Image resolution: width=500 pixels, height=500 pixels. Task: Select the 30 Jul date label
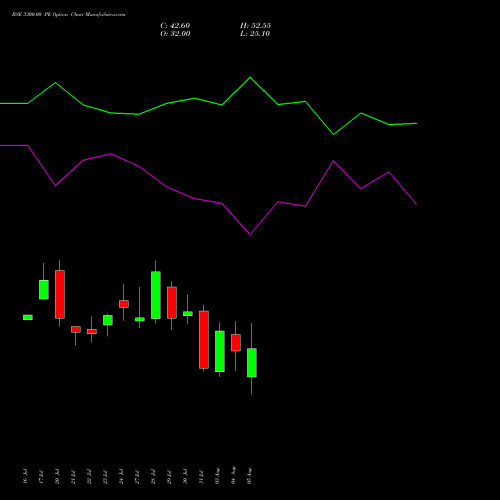pos(185,476)
